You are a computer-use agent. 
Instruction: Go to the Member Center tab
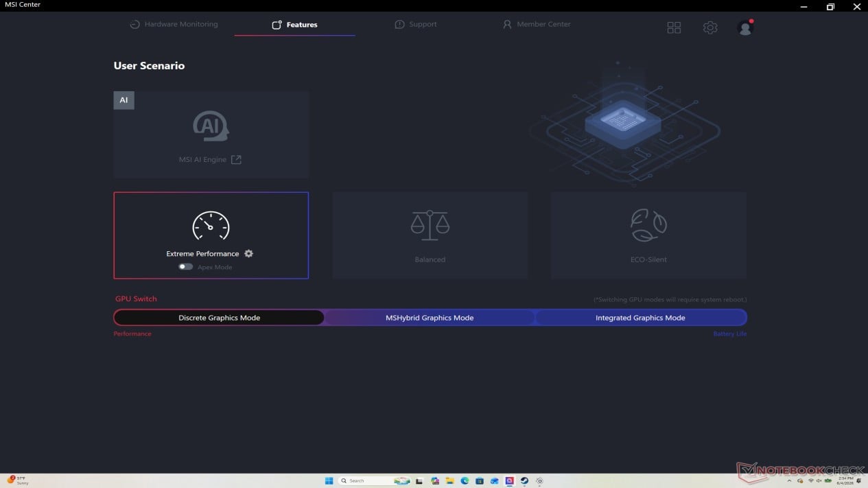(537, 24)
